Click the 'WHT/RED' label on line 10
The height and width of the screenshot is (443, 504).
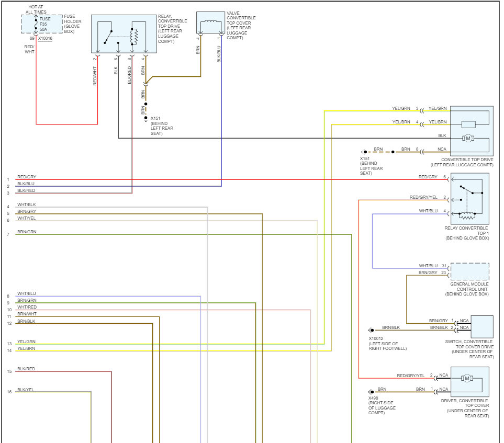click(27, 307)
